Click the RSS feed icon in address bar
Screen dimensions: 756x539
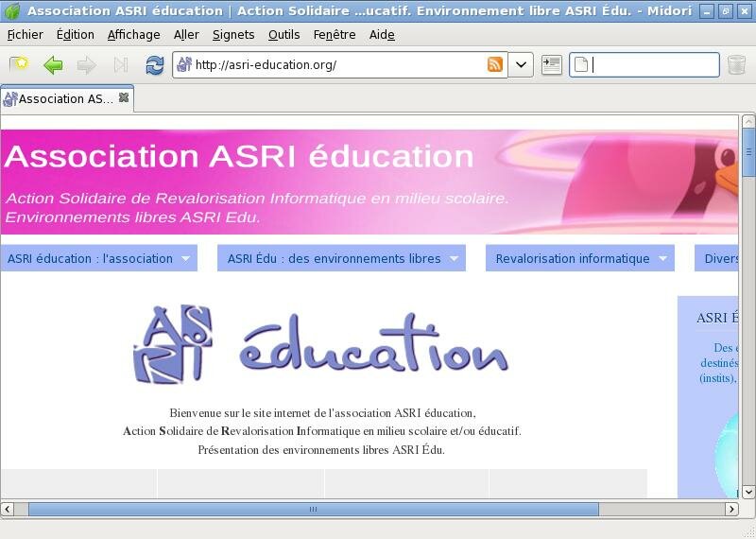point(495,64)
